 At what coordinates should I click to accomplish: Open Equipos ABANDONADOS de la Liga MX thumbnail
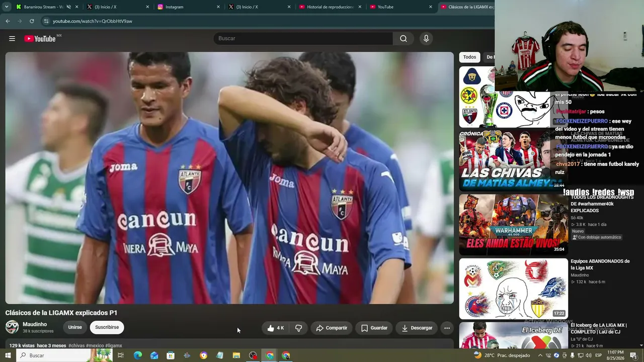coord(513,289)
